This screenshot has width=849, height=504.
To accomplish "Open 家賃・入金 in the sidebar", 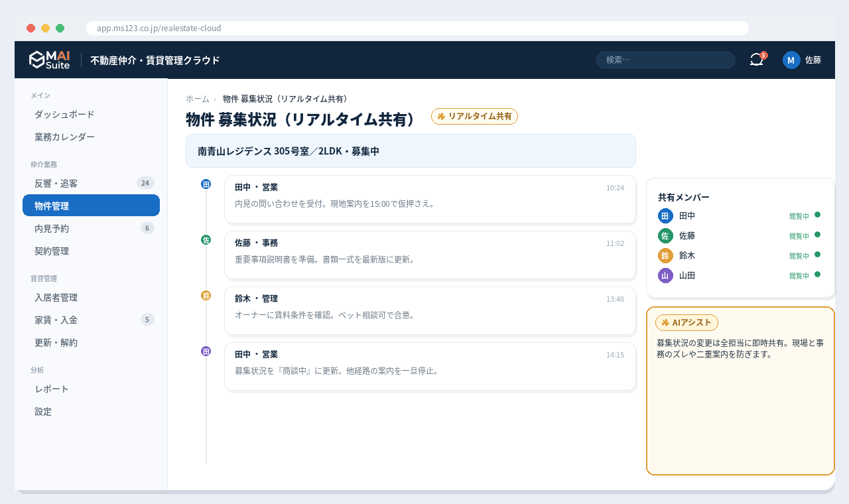I will point(91,320).
